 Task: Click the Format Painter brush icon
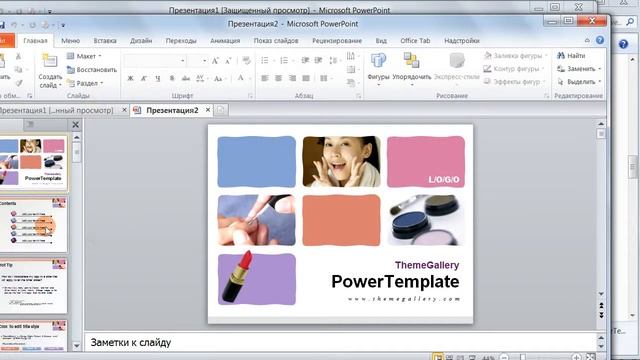pyautogui.click(x=18, y=83)
